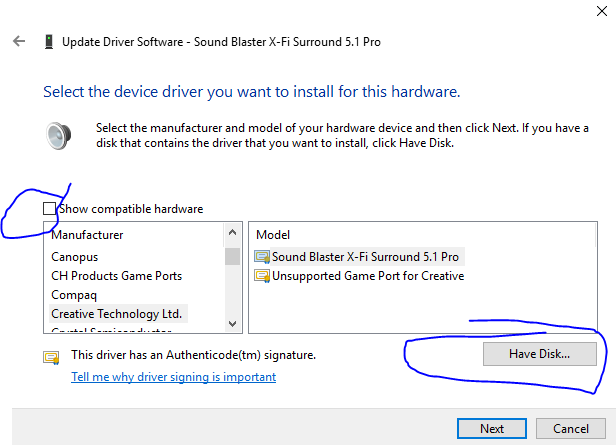The image size is (616, 445).
Task: Select Compaq in the manufacturer list
Action: tap(74, 295)
